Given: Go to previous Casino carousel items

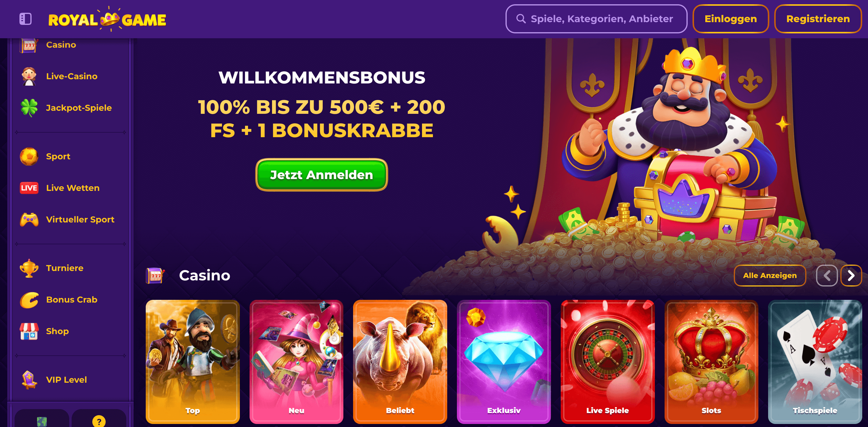Looking at the screenshot, I should (826, 276).
